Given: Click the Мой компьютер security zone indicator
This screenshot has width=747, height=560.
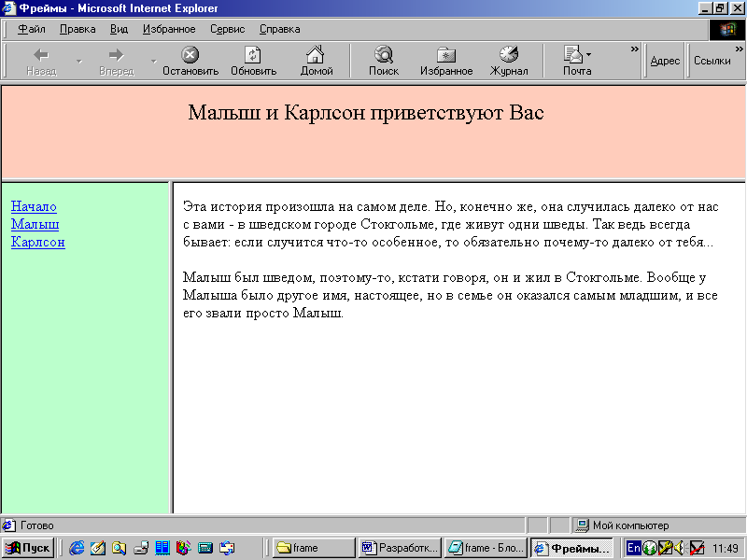Looking at the screenshot, I should pos(658,525).
